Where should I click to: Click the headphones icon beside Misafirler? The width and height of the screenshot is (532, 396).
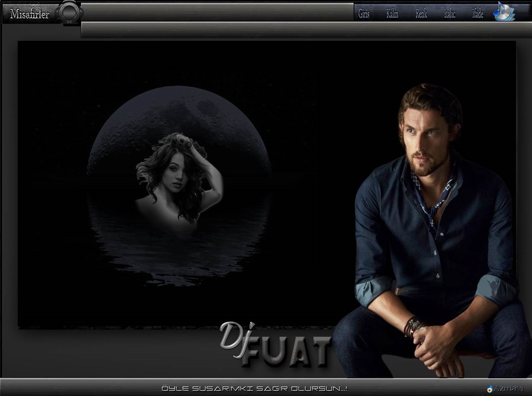click(x=69, y=13)
